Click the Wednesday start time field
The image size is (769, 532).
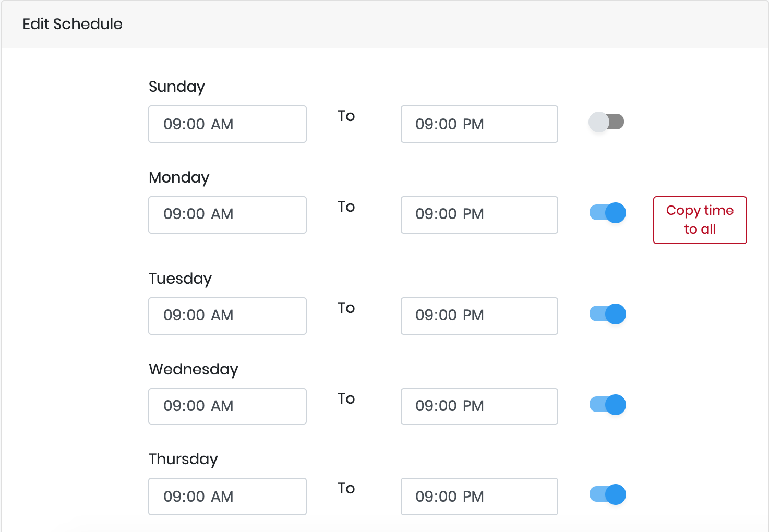click(x=227, y=406)
